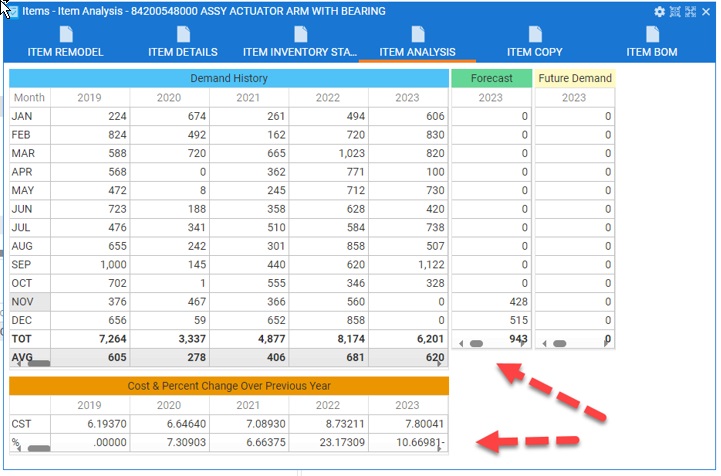
Task: Click the Item BOM document icon
Action: pyautogui.click(x=652, y=34)
